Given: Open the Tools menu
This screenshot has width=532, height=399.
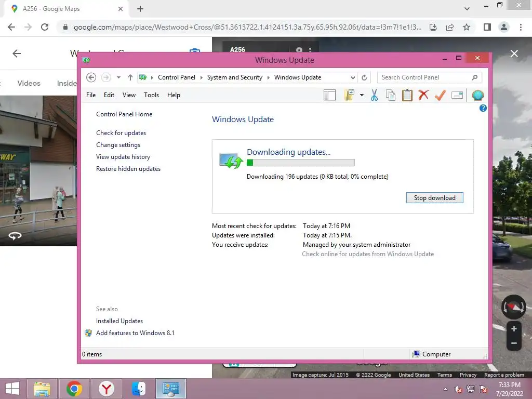Looking at the screenshot, I should [151, 95].
